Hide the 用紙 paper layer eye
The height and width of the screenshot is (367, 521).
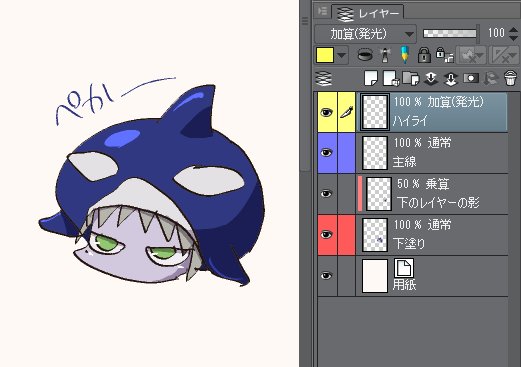point(327,276)
